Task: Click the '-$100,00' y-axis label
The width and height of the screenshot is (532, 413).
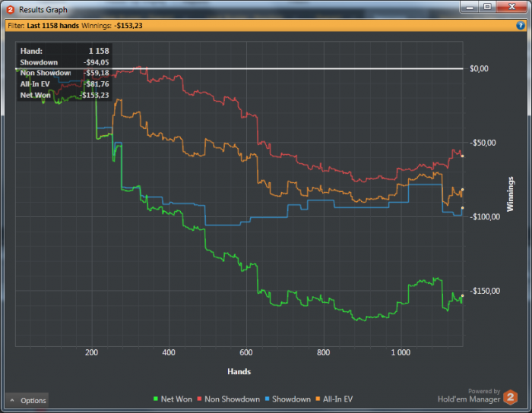Action: point(485,217)
